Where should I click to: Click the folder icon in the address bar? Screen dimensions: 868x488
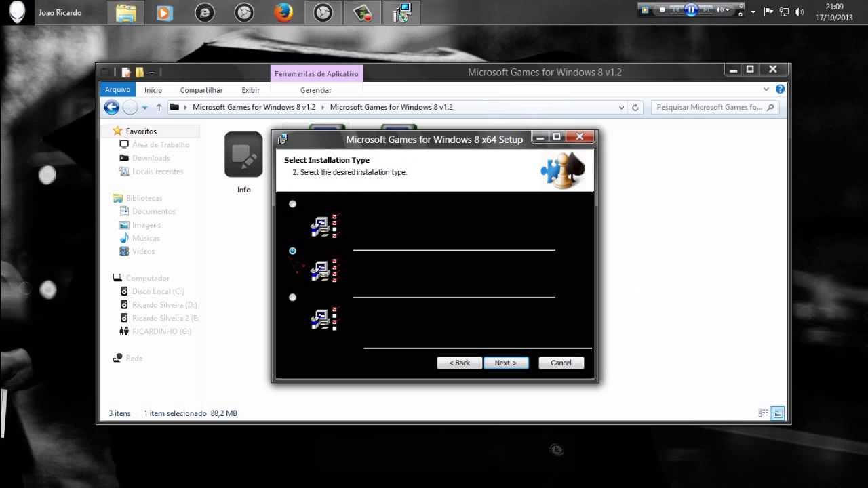click(174, 107)
